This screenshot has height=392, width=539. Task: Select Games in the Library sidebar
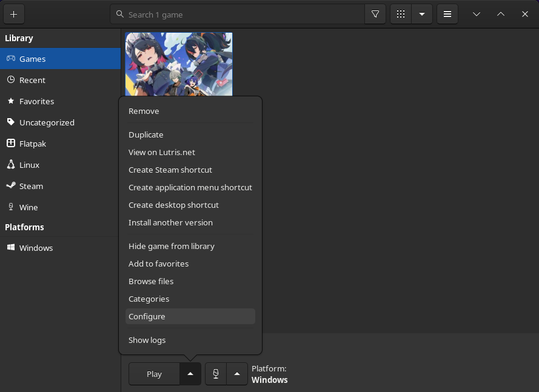33,59
